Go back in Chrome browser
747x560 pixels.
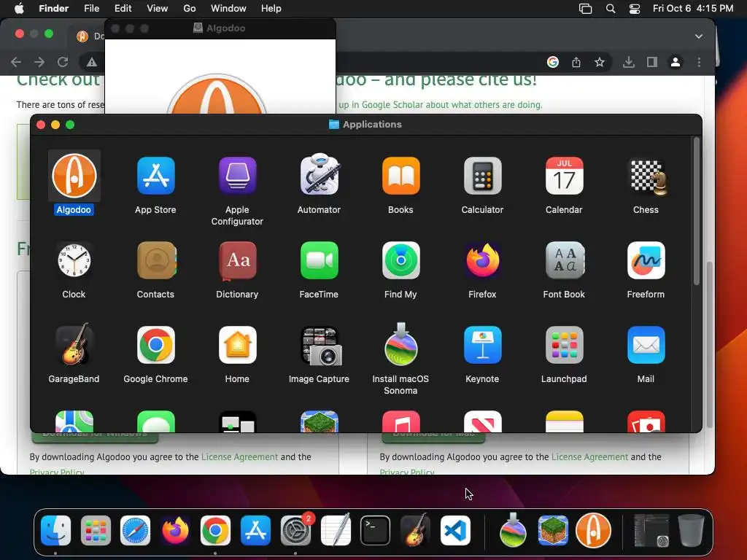click(x=16, y=62)
